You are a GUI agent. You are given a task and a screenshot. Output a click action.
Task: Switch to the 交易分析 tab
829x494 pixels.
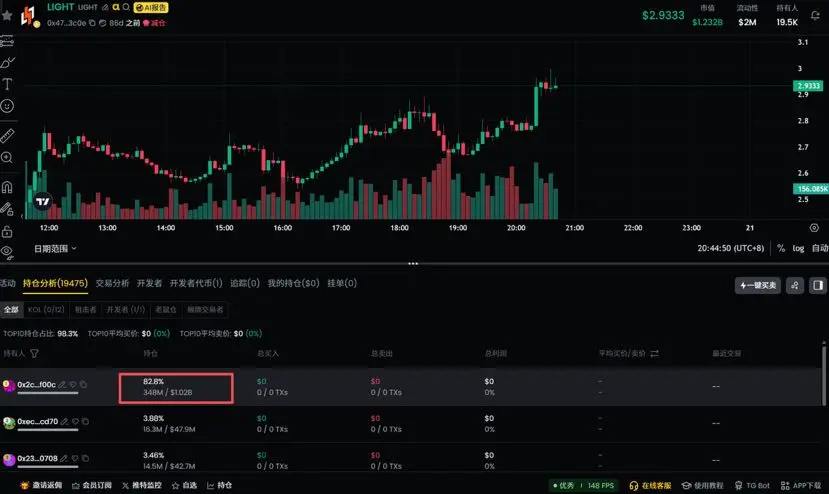point(112,283)
